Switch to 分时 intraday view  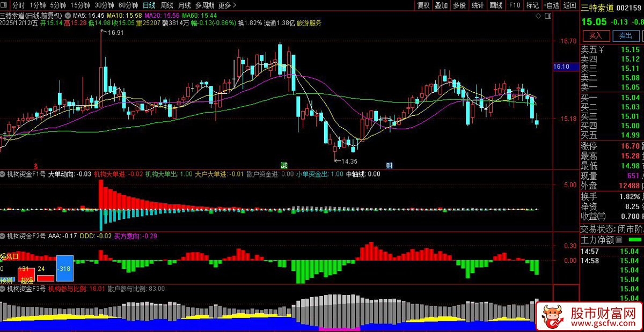pos(19,5)
